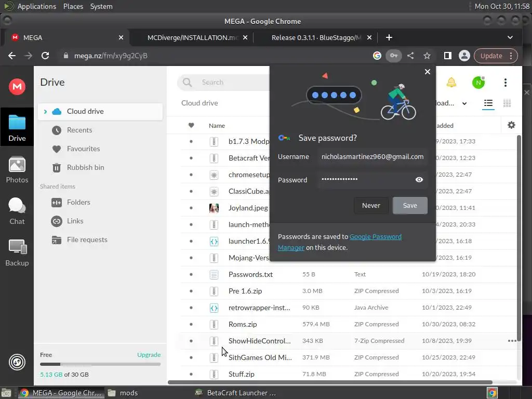The height and width of the screenshot is (399, 532).
Task: Click the favourite heart column header
Action: (191, 126)
